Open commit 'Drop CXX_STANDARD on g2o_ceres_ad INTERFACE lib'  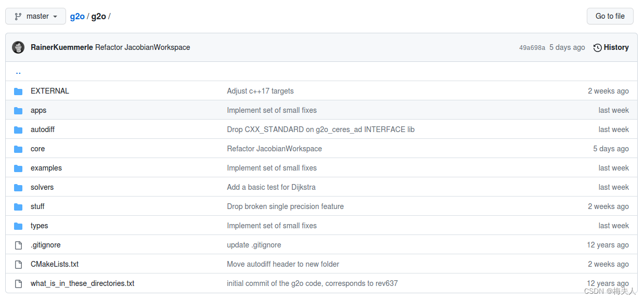[x=320, y=129]
